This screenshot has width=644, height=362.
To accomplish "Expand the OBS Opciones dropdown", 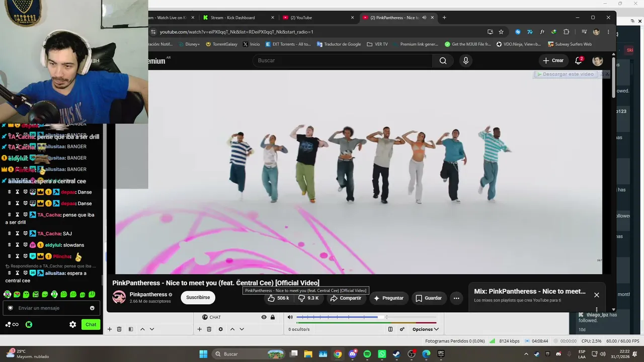I will pyautogui.click(x=425, y=329).
